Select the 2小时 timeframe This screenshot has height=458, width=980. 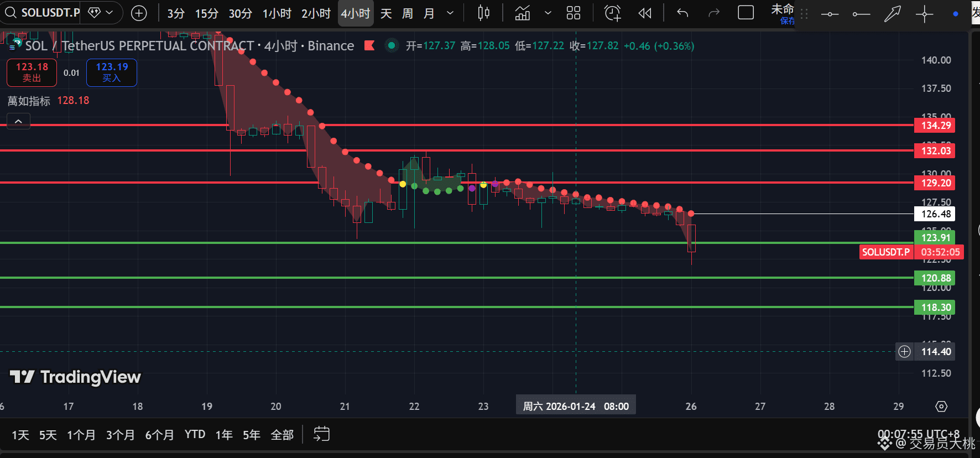(x=316, y=13)
